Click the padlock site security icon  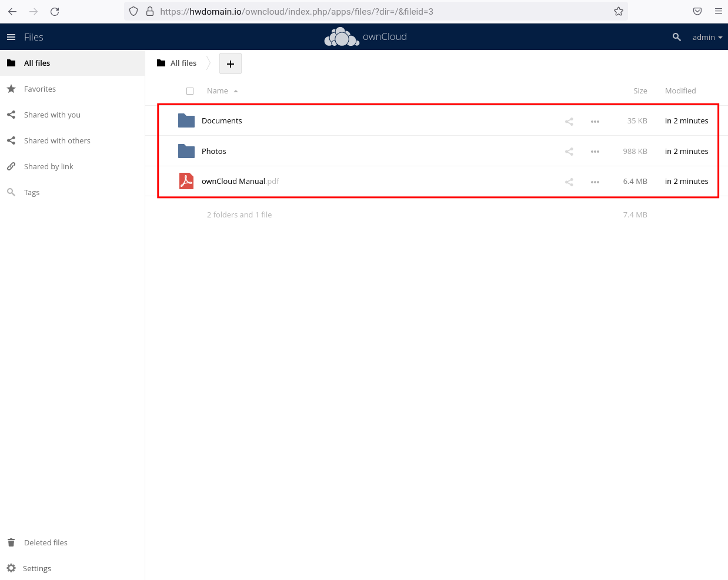[x=149, y=11]
